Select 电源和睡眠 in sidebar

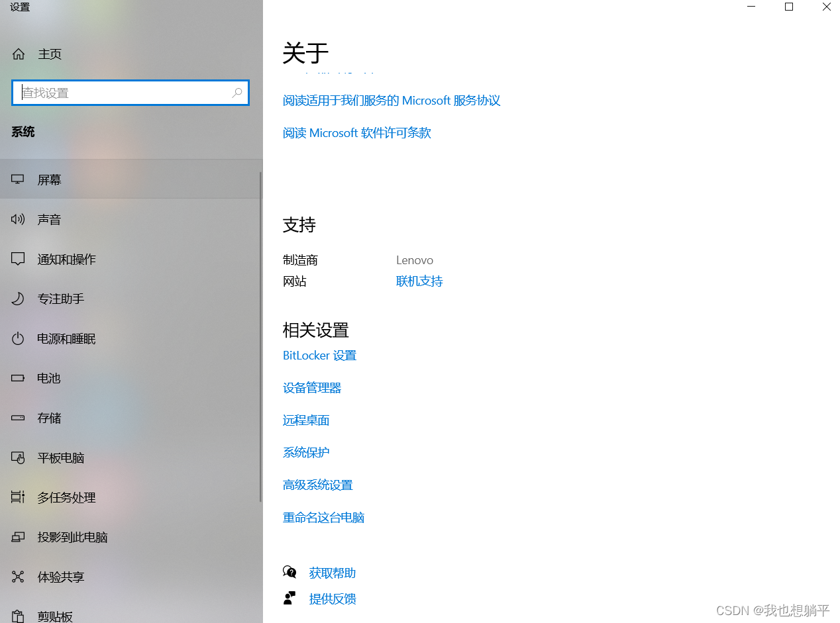[131, 338]
